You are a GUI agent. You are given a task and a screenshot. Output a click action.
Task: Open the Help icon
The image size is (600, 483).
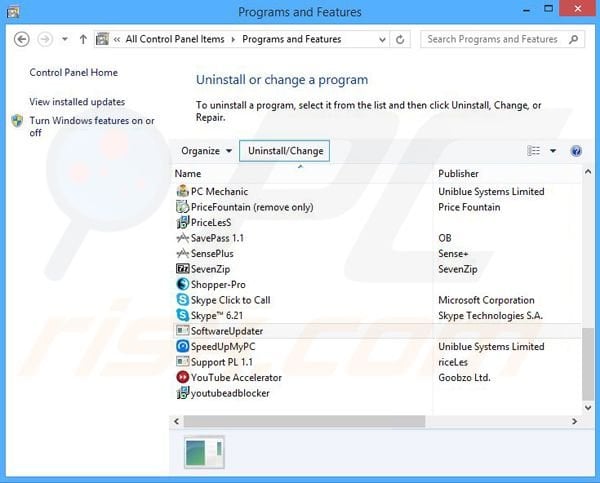pos(576,151)
